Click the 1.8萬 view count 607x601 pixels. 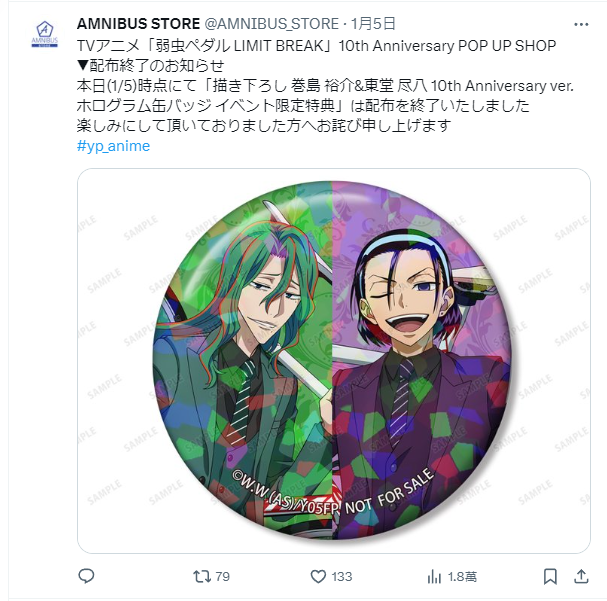click(x=462, y=577)
